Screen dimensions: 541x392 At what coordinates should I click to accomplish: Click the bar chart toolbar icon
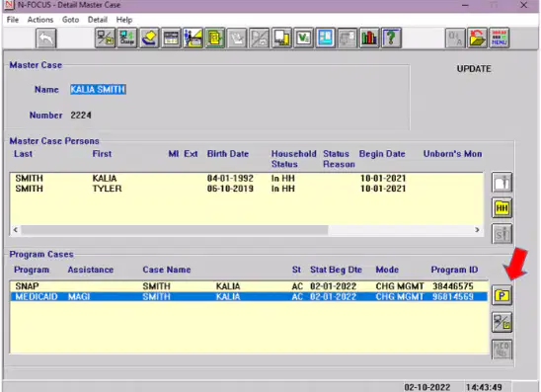pos(369,38)
